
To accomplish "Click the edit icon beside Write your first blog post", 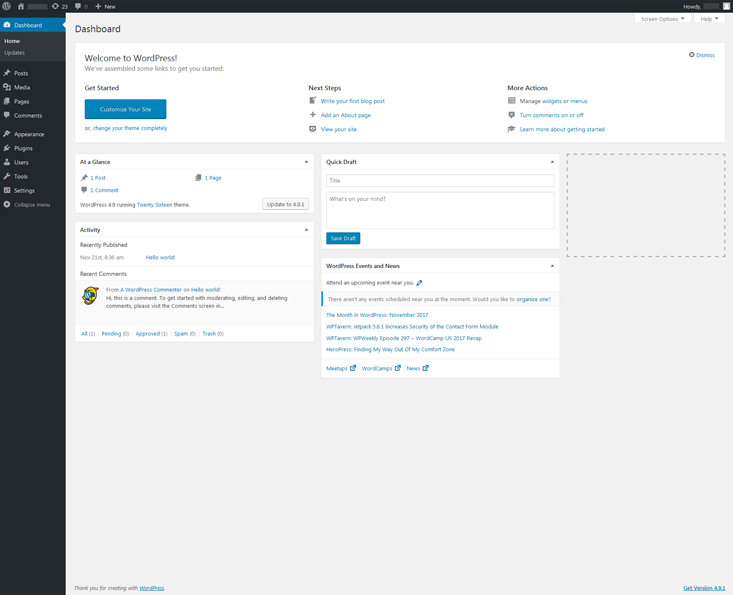I will tap(313, 100).
